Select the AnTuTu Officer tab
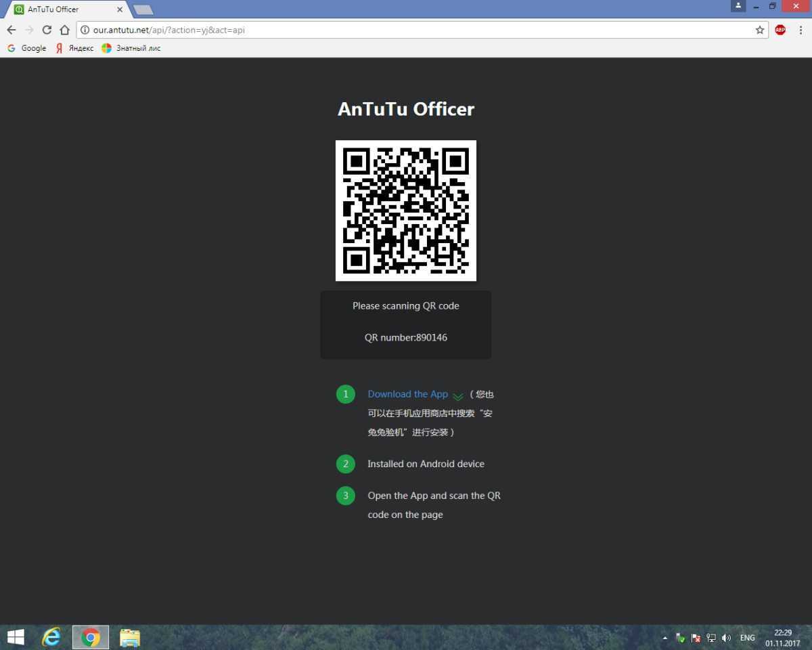This screenshot has width=812, height=650. click(61, 9)
